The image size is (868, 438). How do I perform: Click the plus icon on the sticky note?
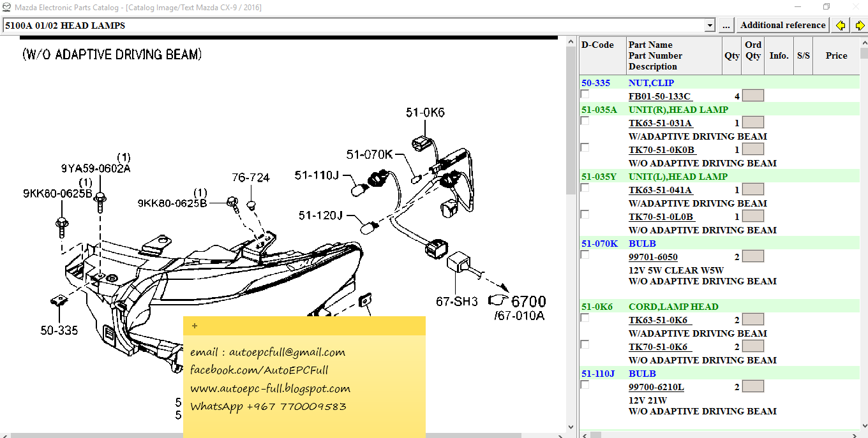point(195,326)
